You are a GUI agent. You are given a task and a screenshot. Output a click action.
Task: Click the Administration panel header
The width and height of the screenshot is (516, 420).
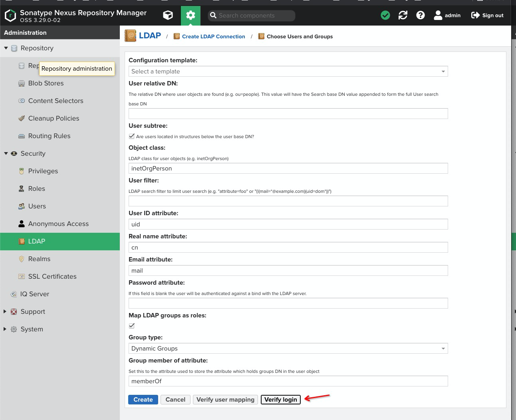pyautogui.click(x=60, y=32)
